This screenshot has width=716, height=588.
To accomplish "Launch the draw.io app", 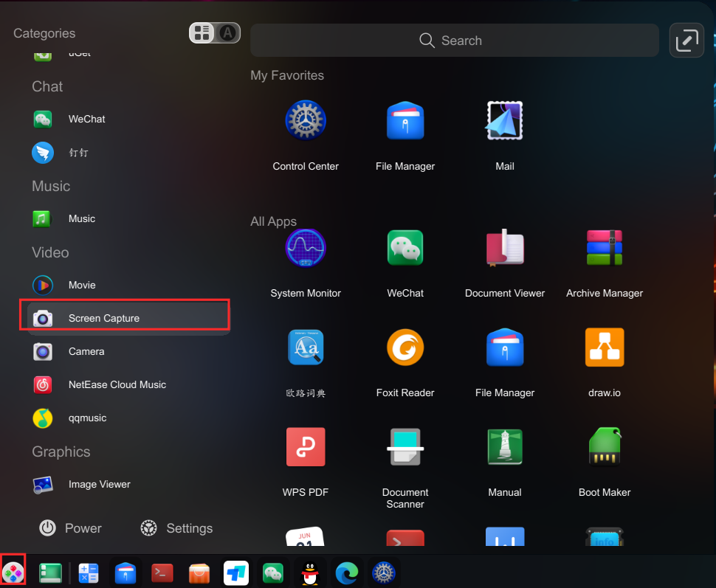I will tap(604, 347).
